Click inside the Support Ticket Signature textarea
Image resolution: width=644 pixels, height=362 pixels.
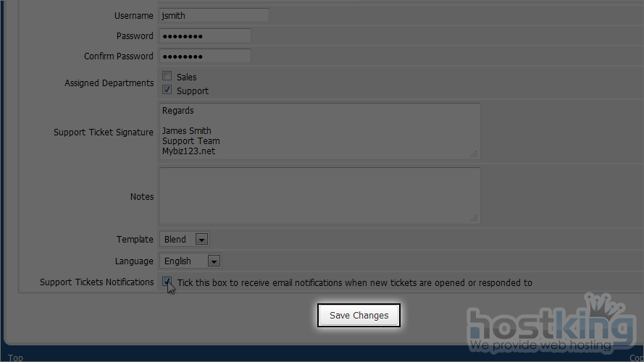coord(319,131)
